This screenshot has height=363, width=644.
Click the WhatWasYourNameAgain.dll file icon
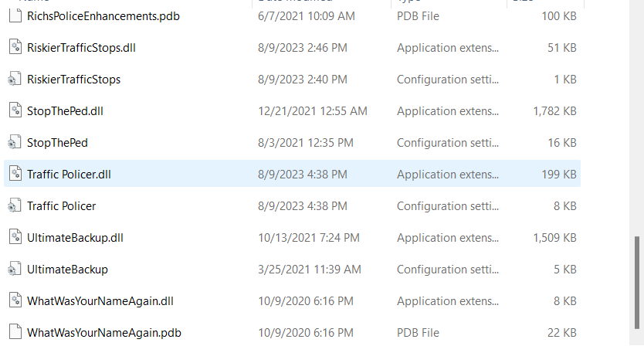[x=15, y=300]
